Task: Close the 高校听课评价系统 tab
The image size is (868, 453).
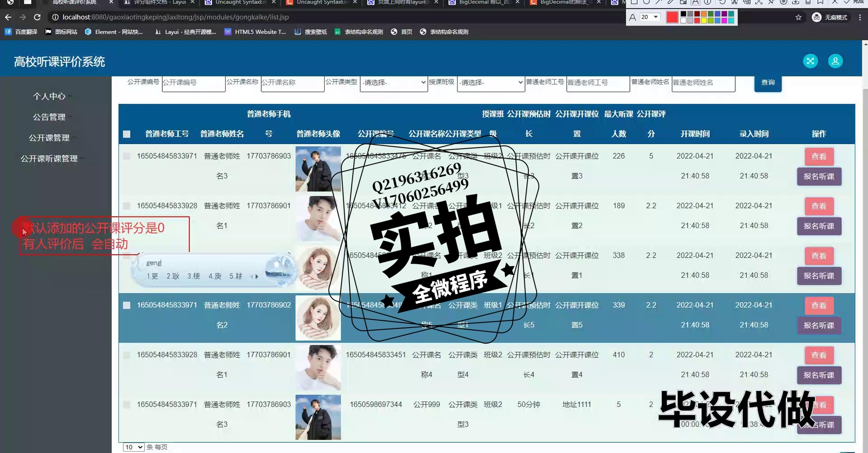Action: [x=111, y=2]
